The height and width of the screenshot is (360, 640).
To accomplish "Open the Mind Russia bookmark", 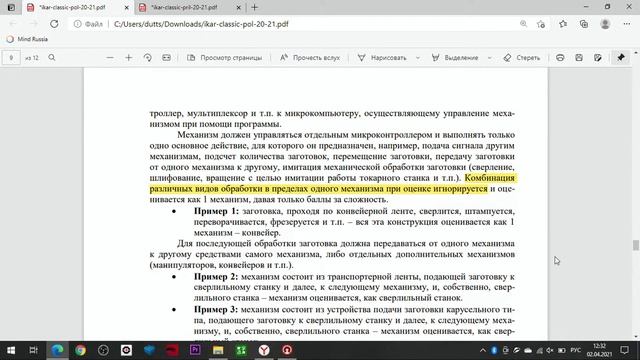I will [x=27, y=39].
